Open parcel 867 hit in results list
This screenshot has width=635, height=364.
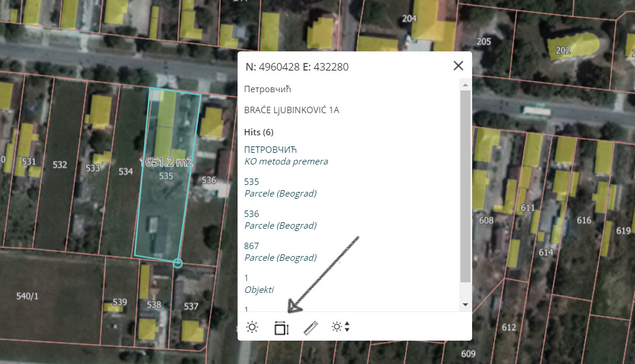(252, 246)
